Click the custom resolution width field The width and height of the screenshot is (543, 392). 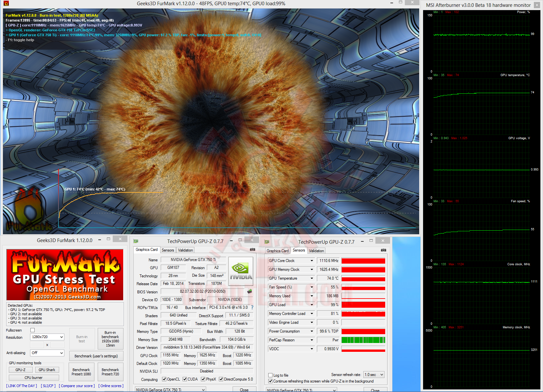point(37,345)
